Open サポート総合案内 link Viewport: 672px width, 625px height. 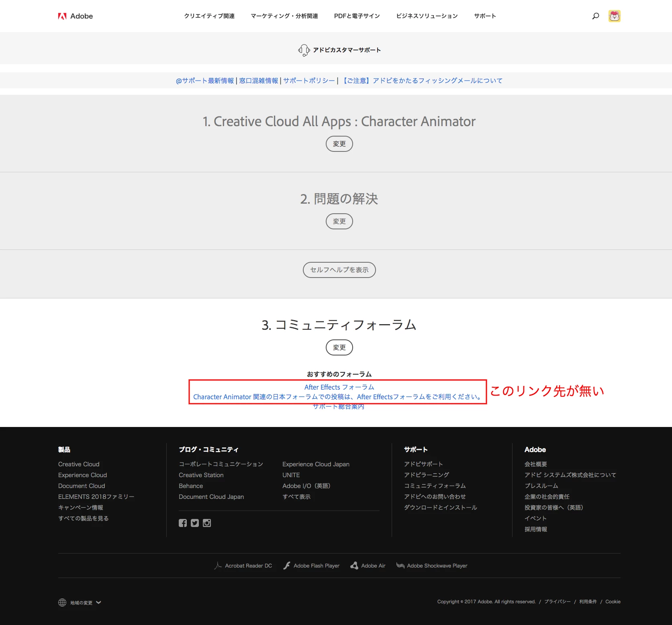[x=339, y=406]
